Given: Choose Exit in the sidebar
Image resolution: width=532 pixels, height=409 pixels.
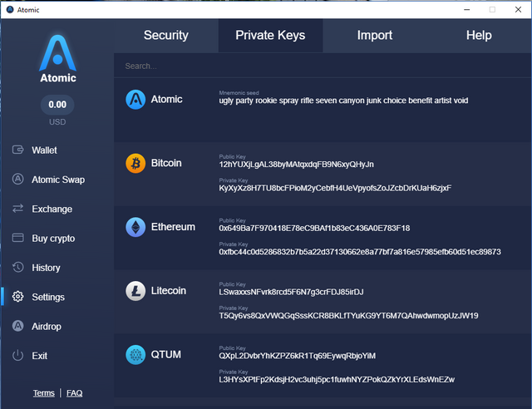Looking at the screenshot, I should pos(40,356).
